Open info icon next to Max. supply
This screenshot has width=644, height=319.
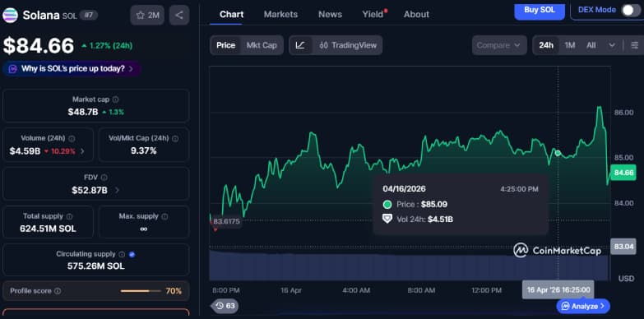(x=164, y=216)
